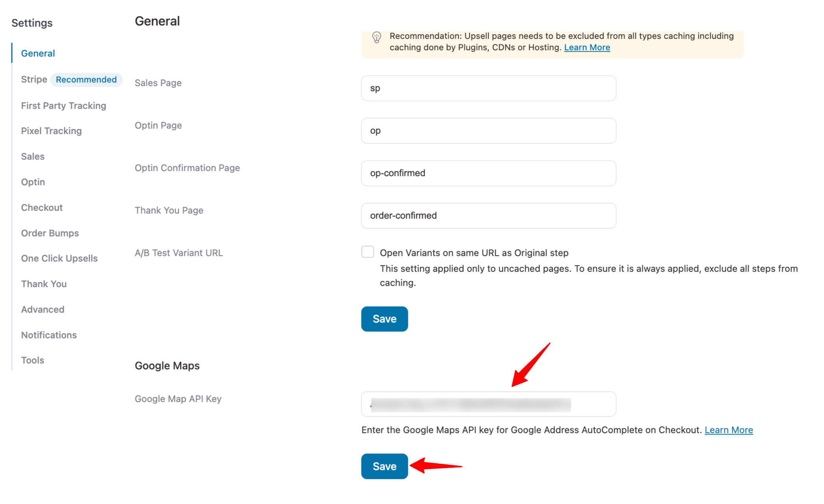Go to Advanced settings
Viewport: 824px width, 504px height.
[43, 309]
